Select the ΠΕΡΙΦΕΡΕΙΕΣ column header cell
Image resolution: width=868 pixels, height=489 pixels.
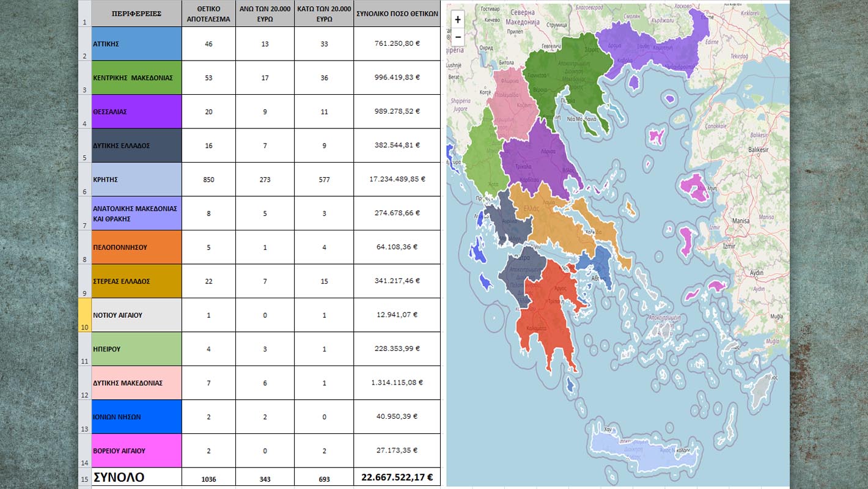point(136,13)
